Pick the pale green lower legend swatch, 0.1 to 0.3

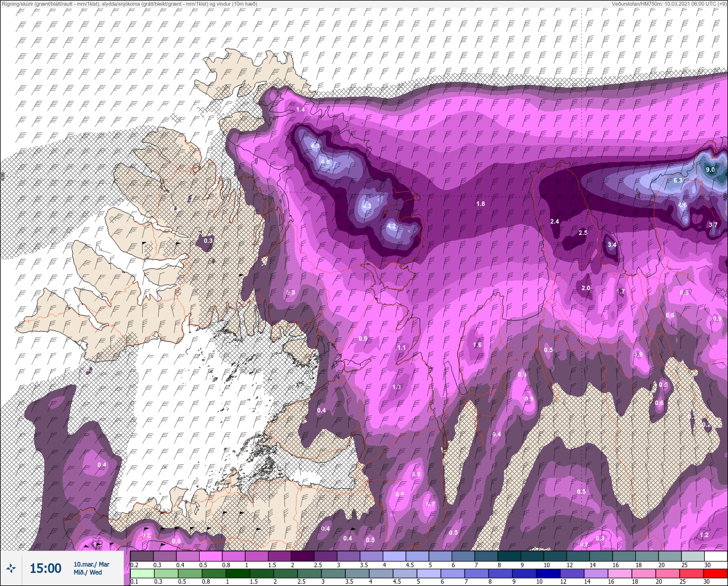(x=142, y=573)
